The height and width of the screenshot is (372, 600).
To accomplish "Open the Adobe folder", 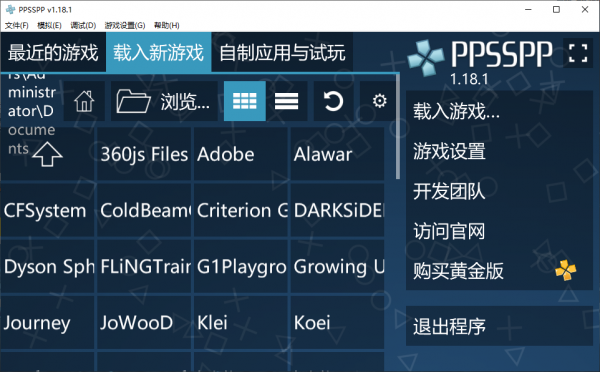I will tap(241, 154).
